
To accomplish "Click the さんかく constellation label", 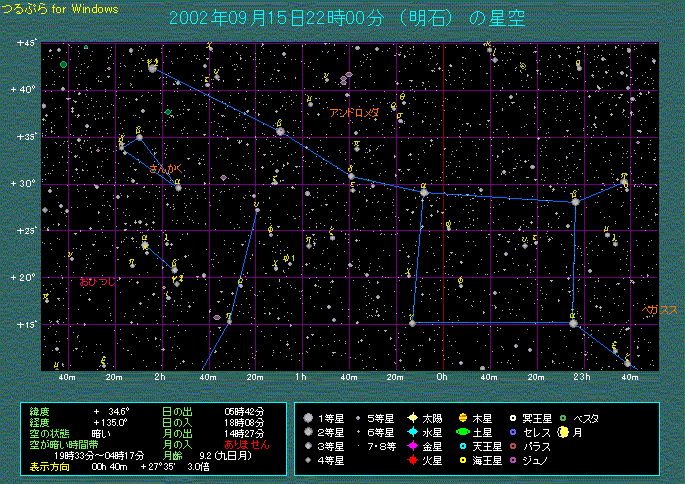I will coord(162,168).
